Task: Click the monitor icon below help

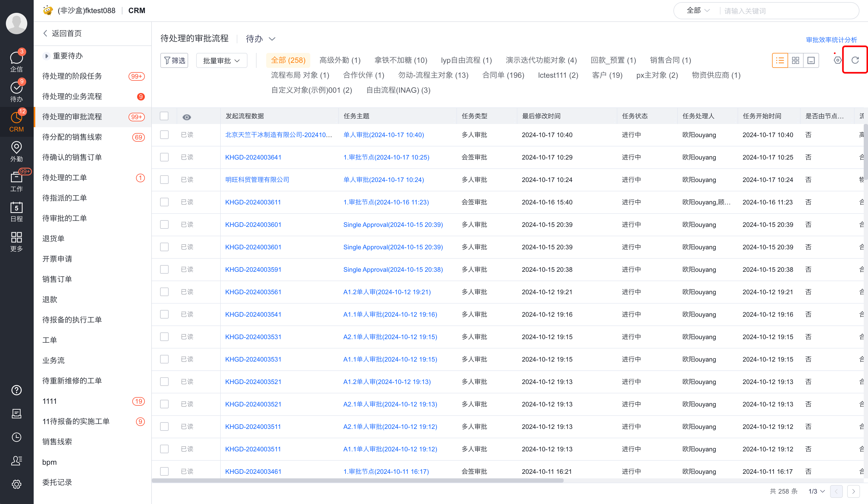Action: [17, 413]
